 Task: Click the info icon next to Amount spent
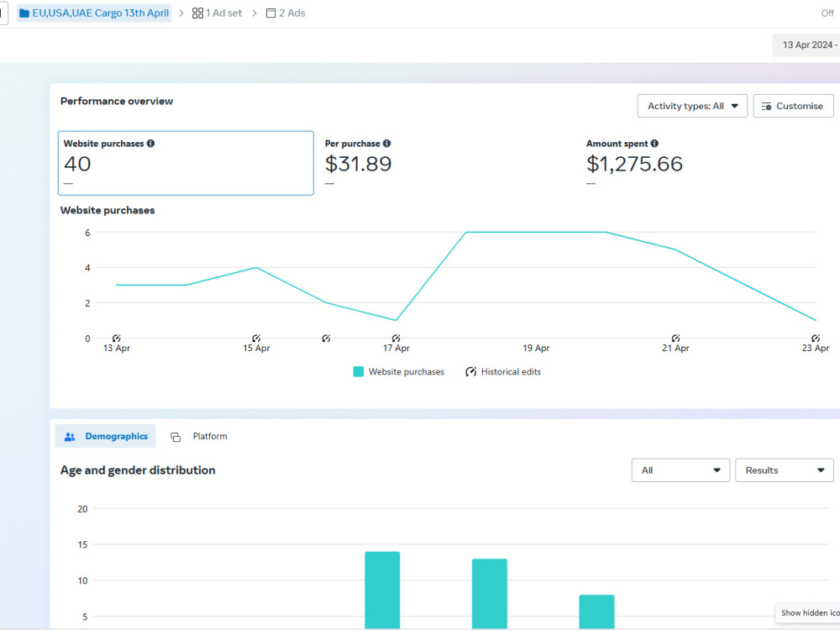pos(654,144)
